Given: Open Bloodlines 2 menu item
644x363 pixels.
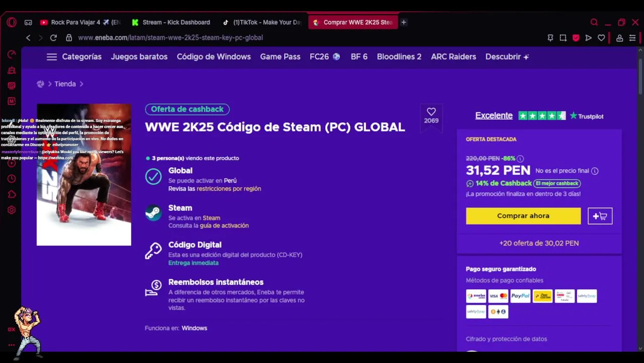Looking at the screenshot, I should pyautogui.click(x=399, y=57).
